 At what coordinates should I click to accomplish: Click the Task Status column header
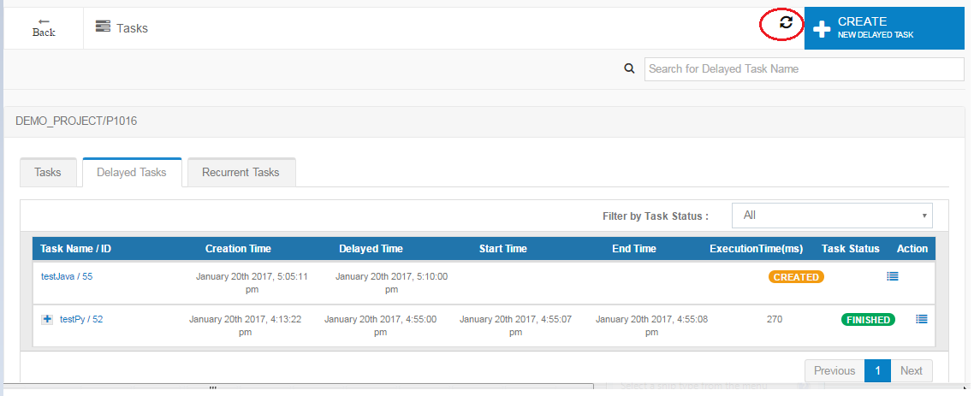click(x=851, y=249)
